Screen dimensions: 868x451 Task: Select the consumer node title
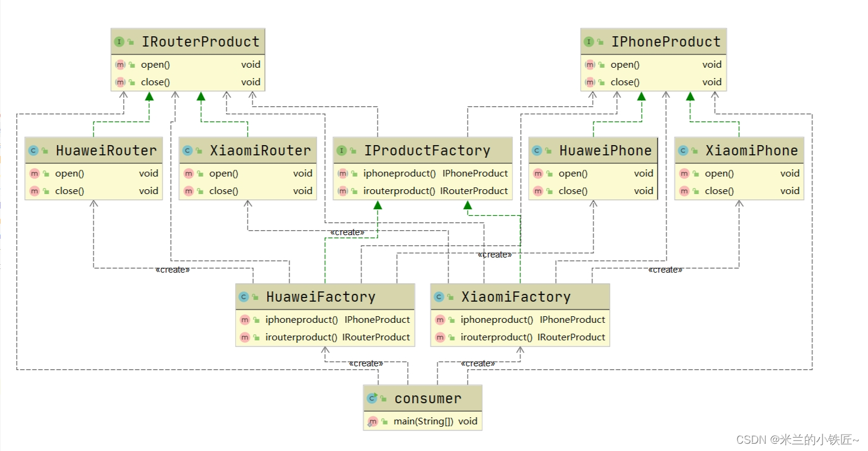pyautogui.click(x=427, y=398)
